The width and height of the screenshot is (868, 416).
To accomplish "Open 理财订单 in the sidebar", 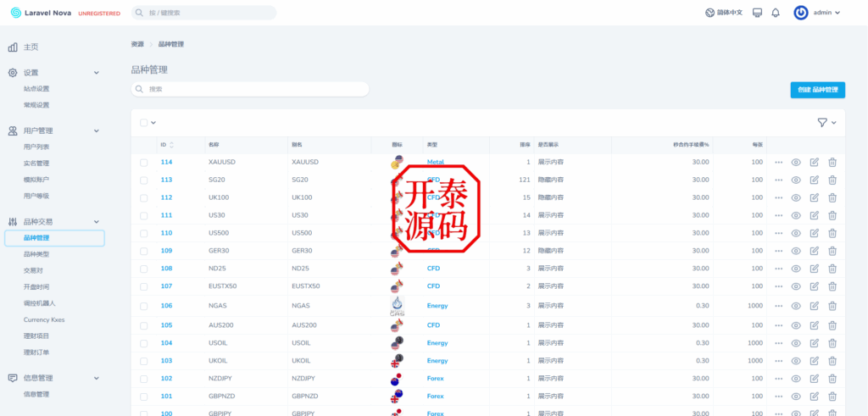I will [36, 352].
